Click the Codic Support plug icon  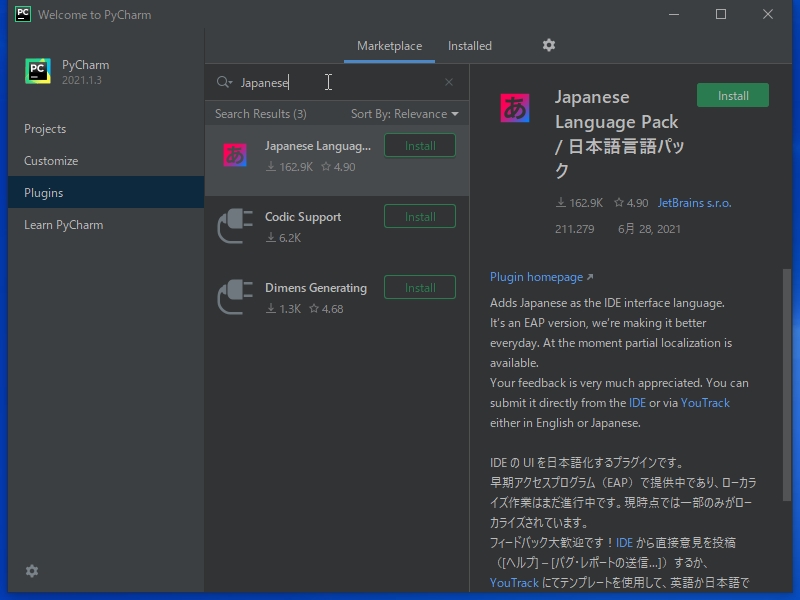tap(235, 226)
